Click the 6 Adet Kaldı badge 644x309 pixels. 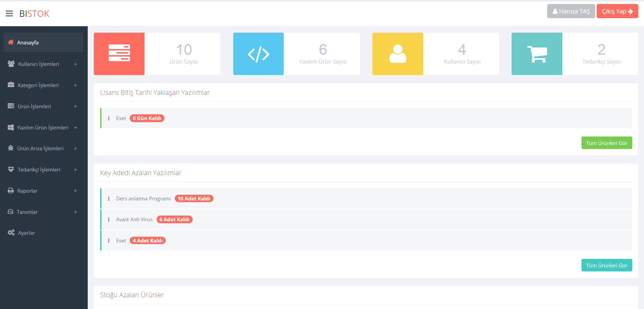click(x=174, y=220)
